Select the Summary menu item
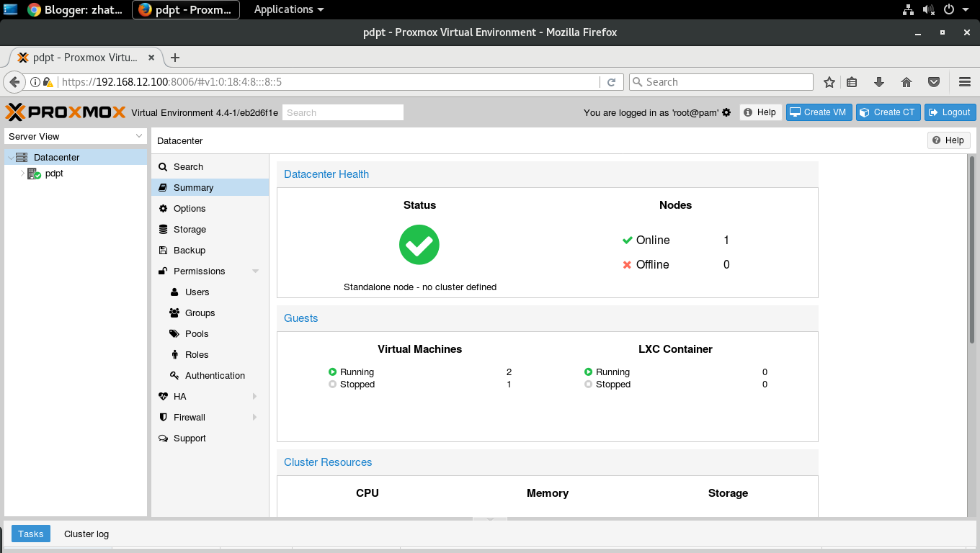Viewport: 980px width, 553px height. (210, 188)
